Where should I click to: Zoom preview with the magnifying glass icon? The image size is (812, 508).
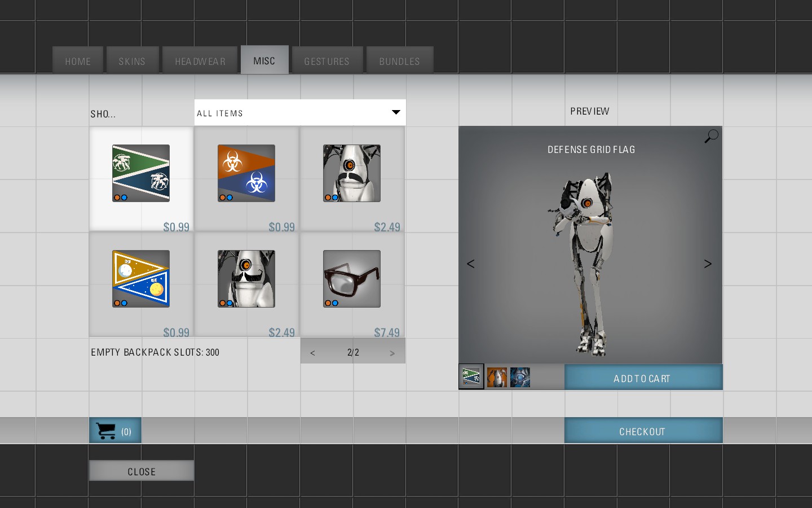pos(711,136)
